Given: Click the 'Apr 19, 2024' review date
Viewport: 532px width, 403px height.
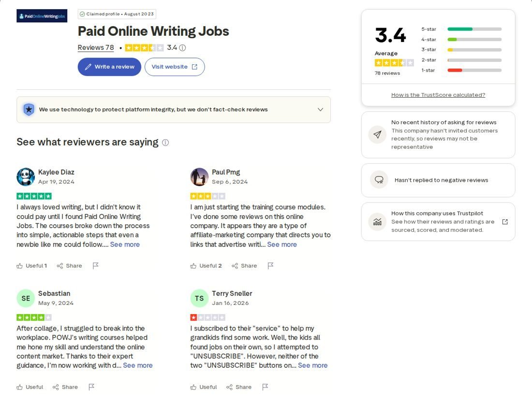Looking at the screenshot, I should pos(56,182).
